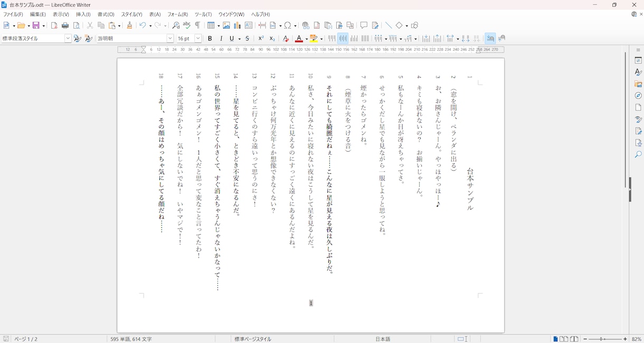
Task: Open print preview
Action: pyautogui.click(x=77, y=25)
